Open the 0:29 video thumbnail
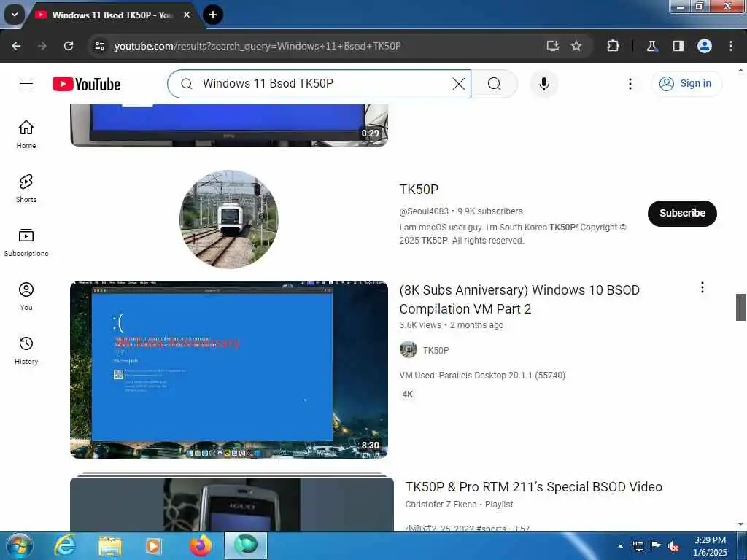This screenshot has width=747, height=560. (x=228, y=125)
